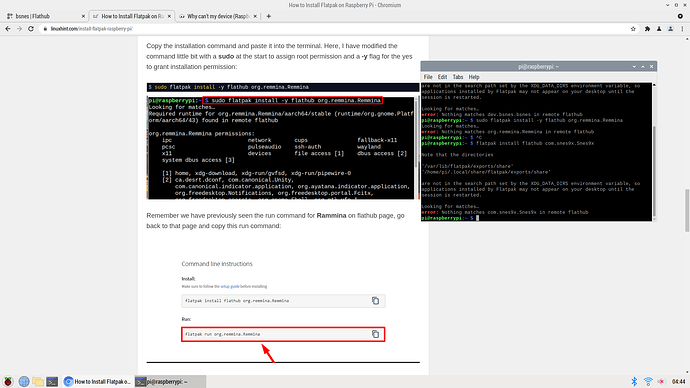Viewport: 690px width, 388px height.
Task: Go back to the previous page in Chromium
Action: [x=7, y=29]
